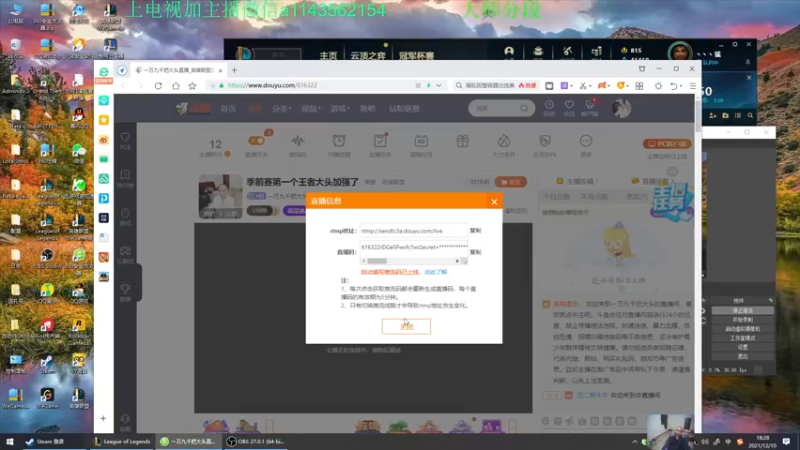Close the orange stream info dialog with X

pos(494,202)
